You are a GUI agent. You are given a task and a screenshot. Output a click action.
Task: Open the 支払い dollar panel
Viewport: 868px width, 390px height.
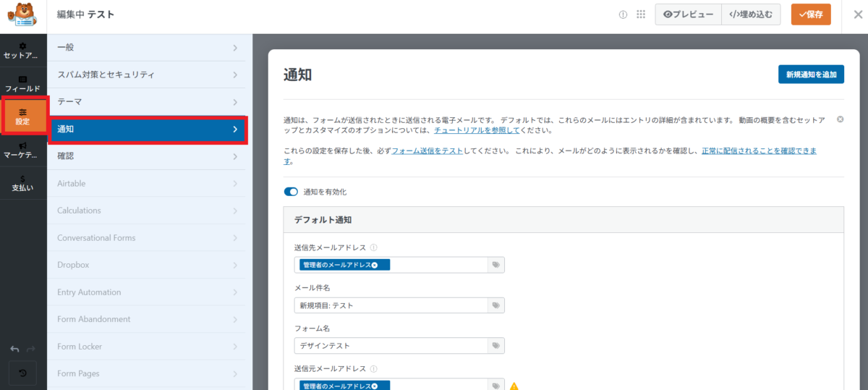click(x=22, y=182)
